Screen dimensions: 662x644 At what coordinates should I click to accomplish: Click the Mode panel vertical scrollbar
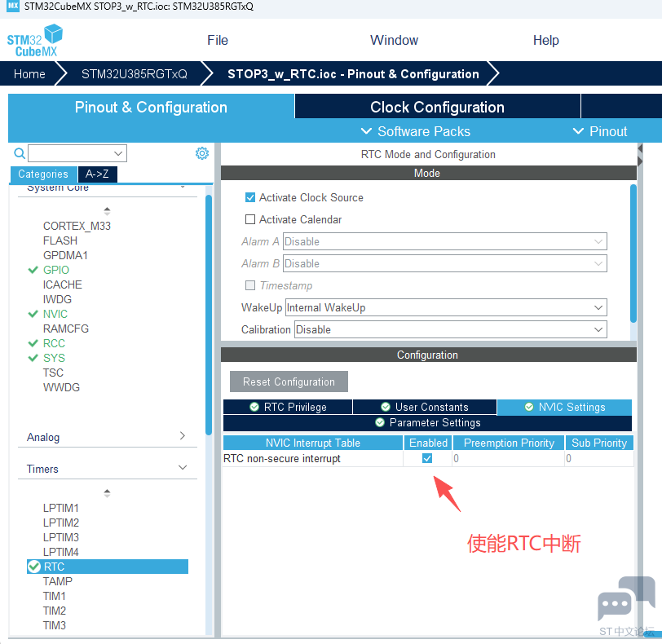pos(633,254)
